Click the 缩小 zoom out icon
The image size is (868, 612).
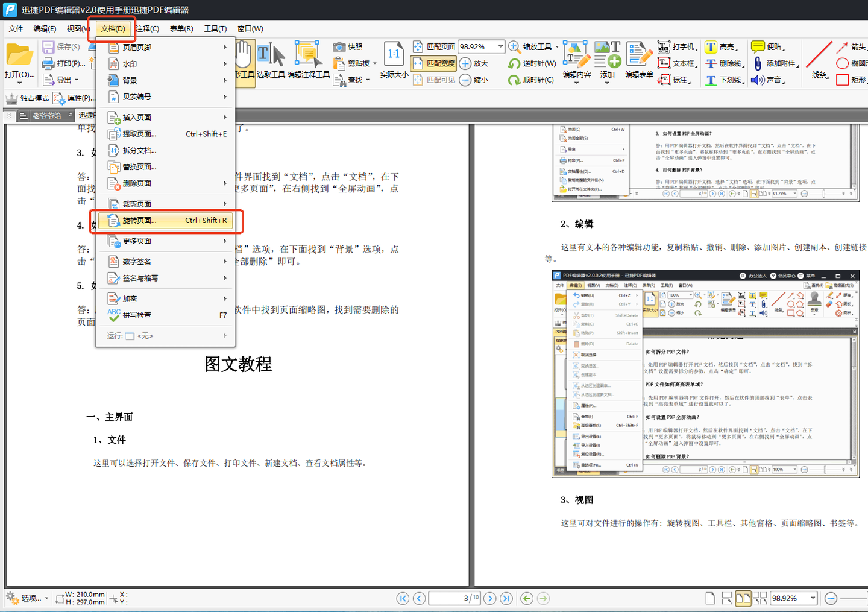click(465, 80)
